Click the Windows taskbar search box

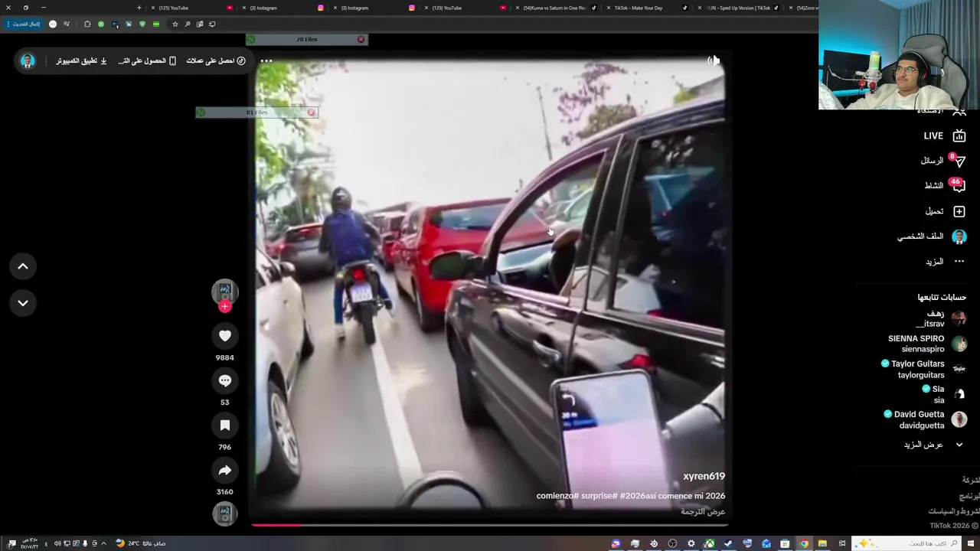coord(906,543)
